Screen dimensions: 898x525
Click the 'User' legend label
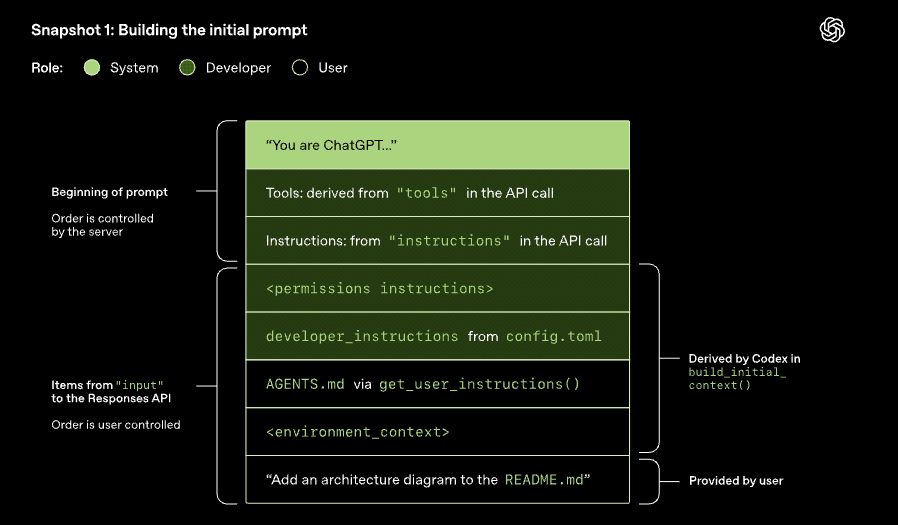click(x=333, y=68)
